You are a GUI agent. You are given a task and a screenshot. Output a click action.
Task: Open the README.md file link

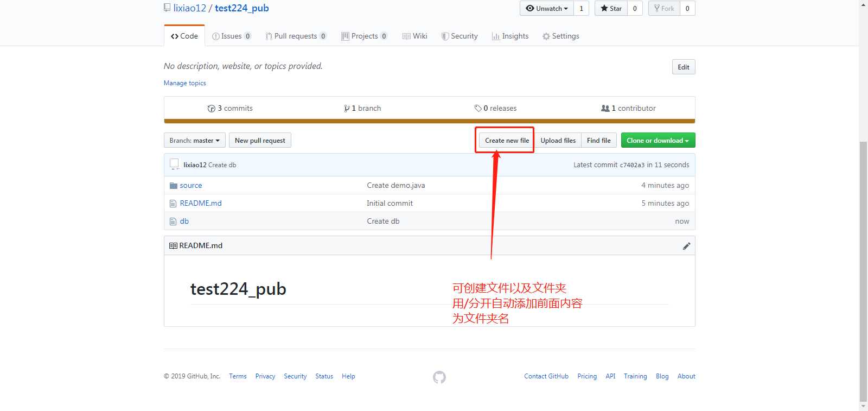coord(201,204)
